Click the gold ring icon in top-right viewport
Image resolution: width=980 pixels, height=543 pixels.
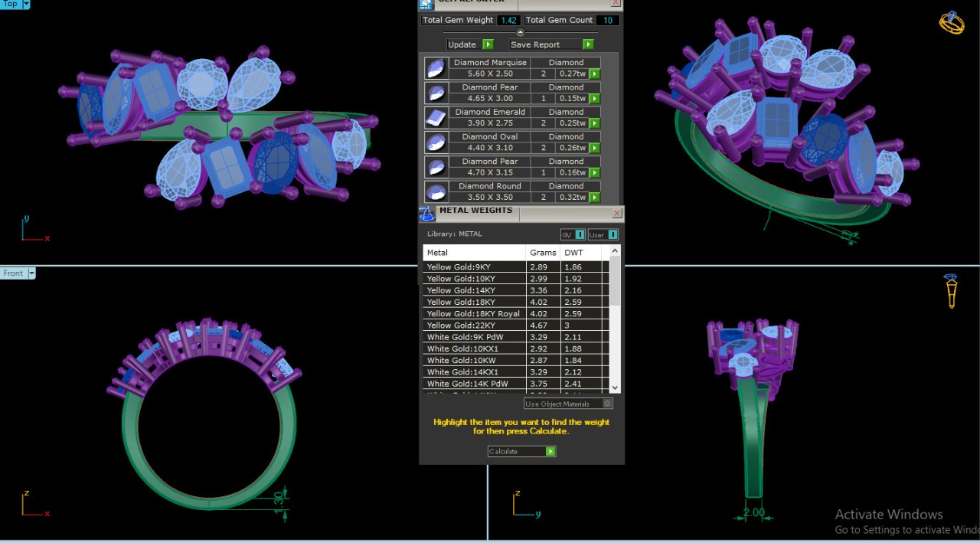pos(951,23)
